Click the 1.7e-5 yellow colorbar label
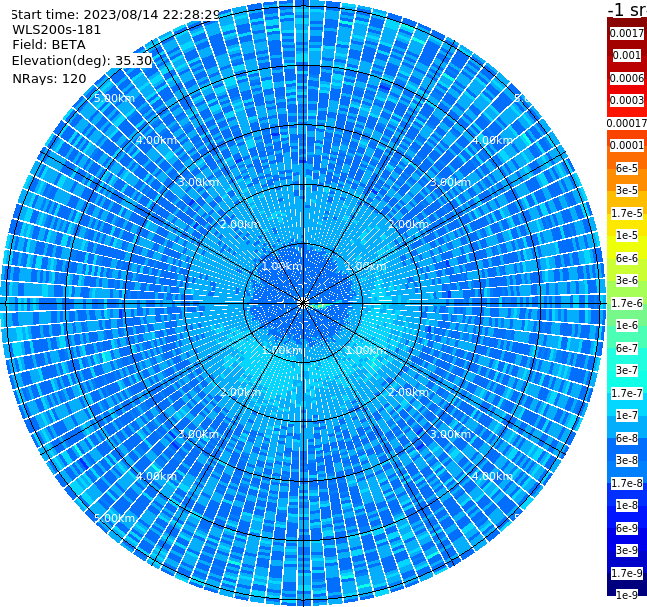 click(x=627, y=213)
